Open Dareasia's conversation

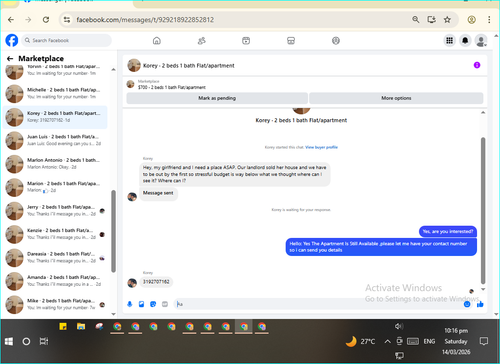(55, 257)
